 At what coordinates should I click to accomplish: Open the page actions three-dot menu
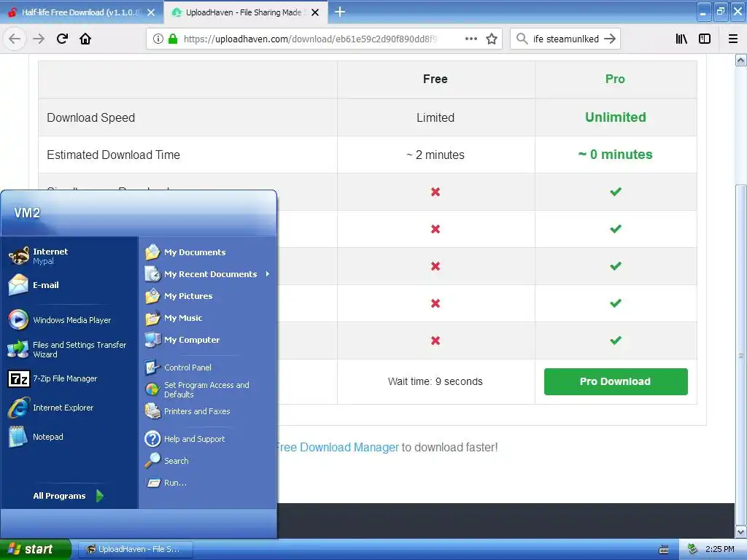[471, 39]
